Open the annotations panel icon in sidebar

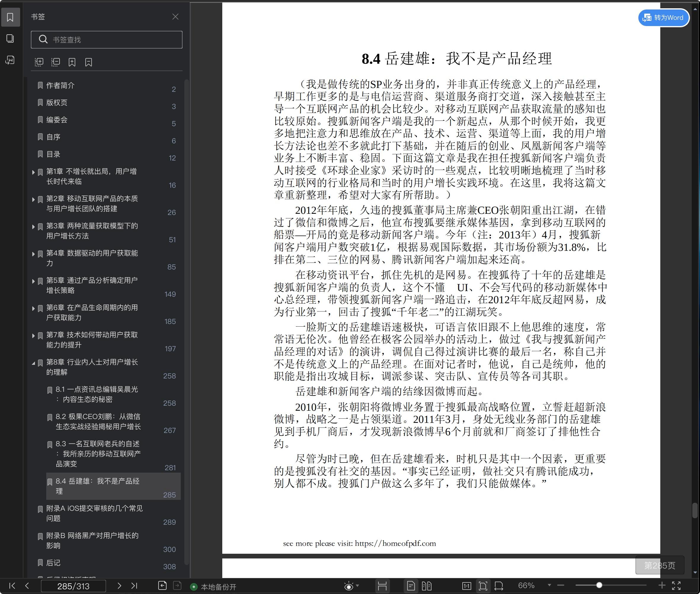[x=10, y=60]
